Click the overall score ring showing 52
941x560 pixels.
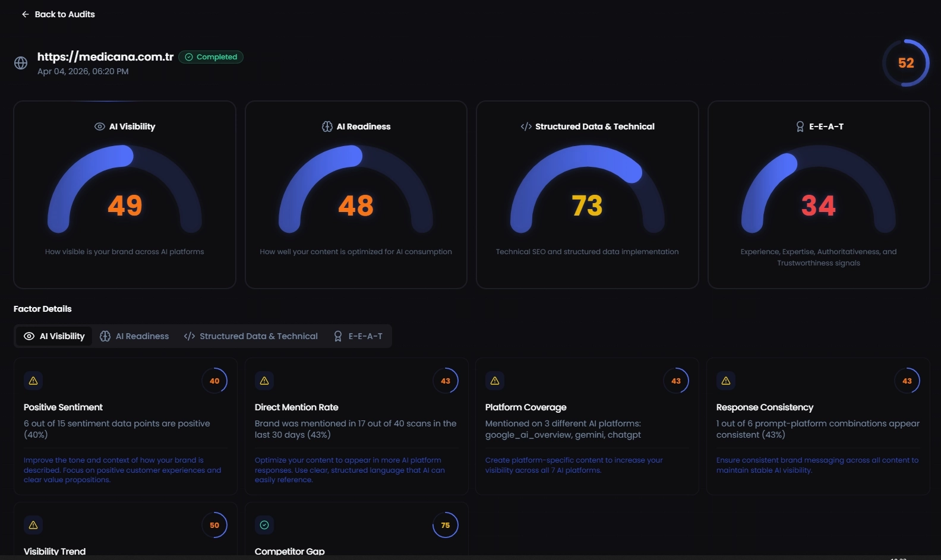tap(906, 63)
